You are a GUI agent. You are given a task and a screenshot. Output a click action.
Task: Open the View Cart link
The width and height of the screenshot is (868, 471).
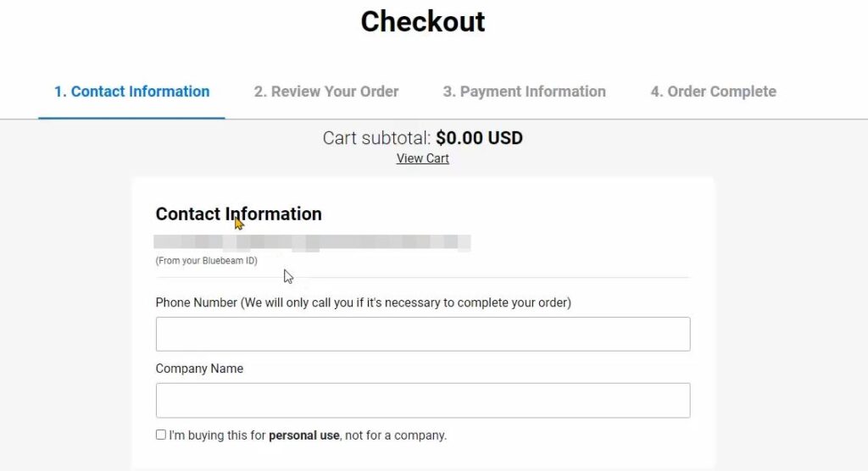point(423,158)
